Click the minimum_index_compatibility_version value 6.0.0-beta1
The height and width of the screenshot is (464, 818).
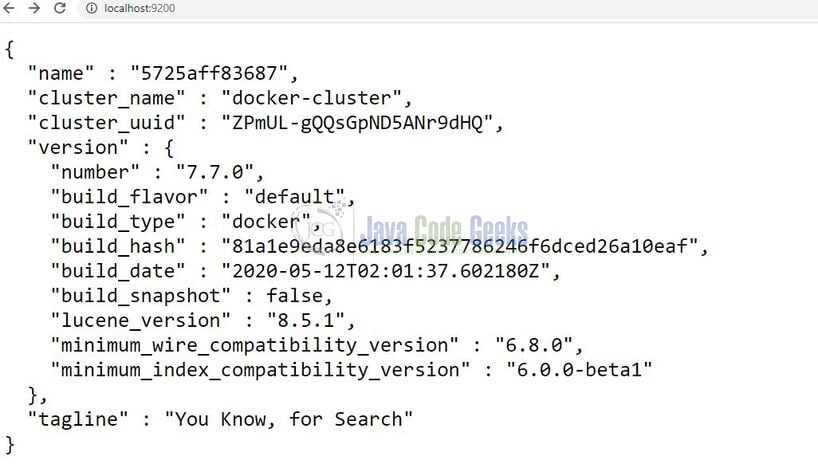coord(579,370)
